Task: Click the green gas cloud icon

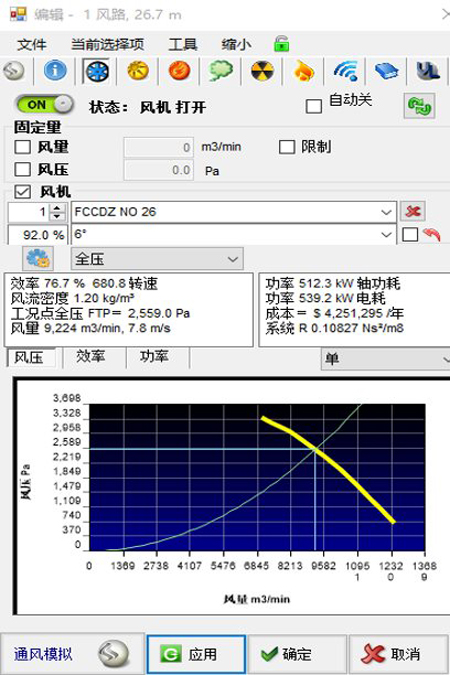Action: tap(221, 71)
